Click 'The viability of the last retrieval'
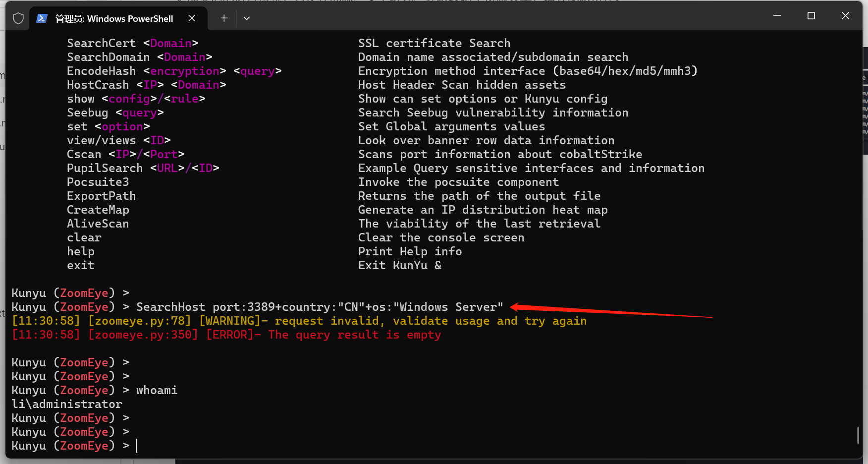The width and height of the screenshot is (868, 464). (x=479, y=224)
